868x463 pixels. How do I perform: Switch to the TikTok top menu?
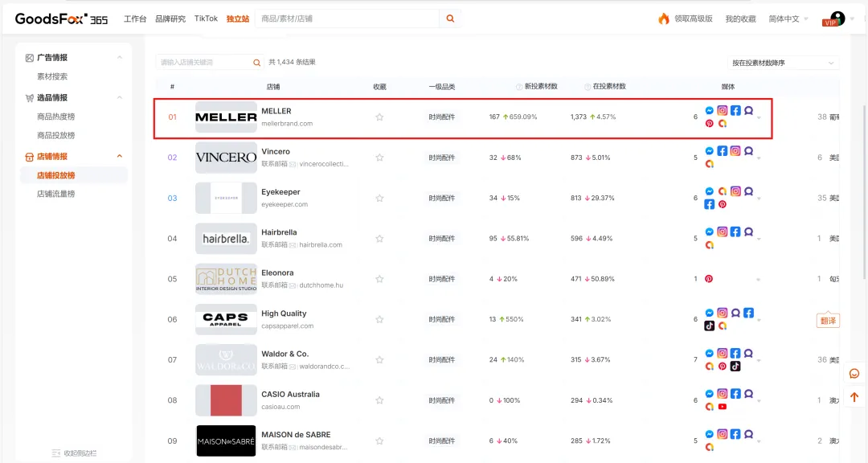206,18
